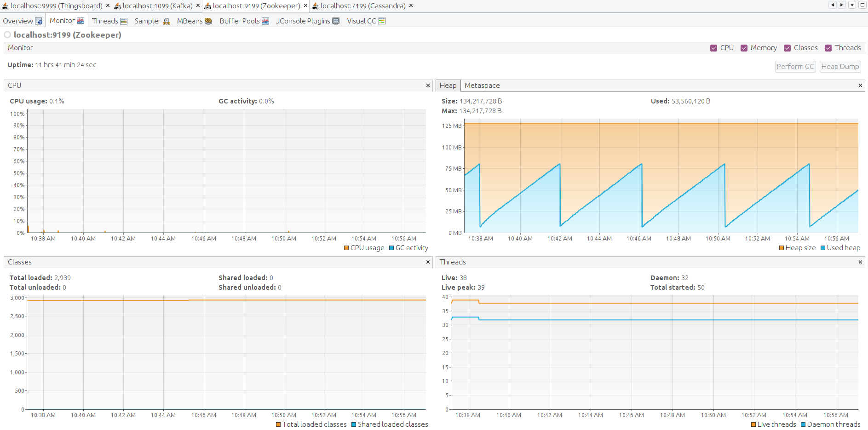The image size is (868, 430).
Task: Click the Kafka connection tab icon
Action: point(118,6)
